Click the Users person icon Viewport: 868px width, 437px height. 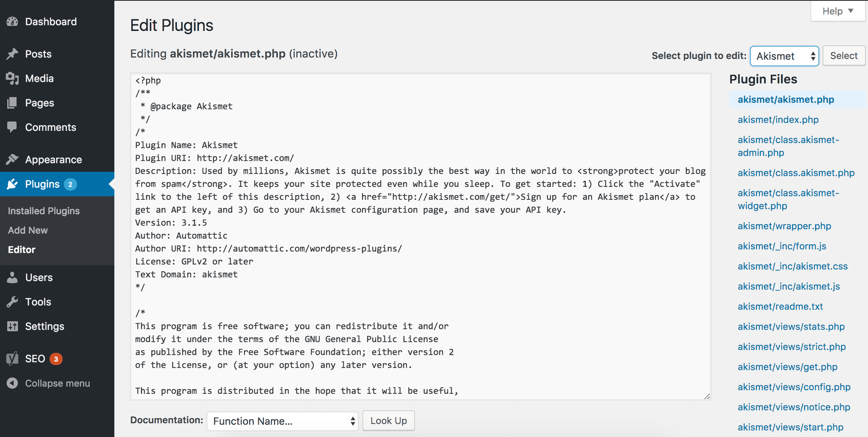pyautogui.click(x=13, y=277)
